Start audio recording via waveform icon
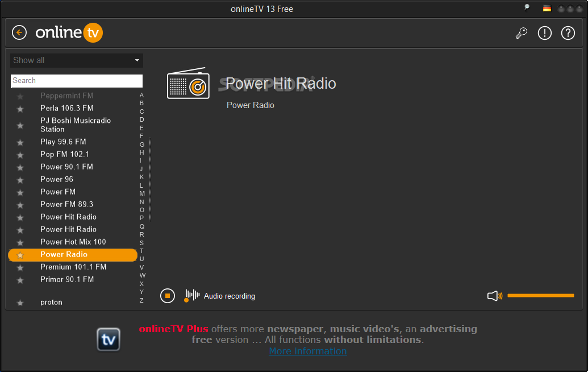The height and width of the screenshot is (372, 588). (x=191, y=295)
